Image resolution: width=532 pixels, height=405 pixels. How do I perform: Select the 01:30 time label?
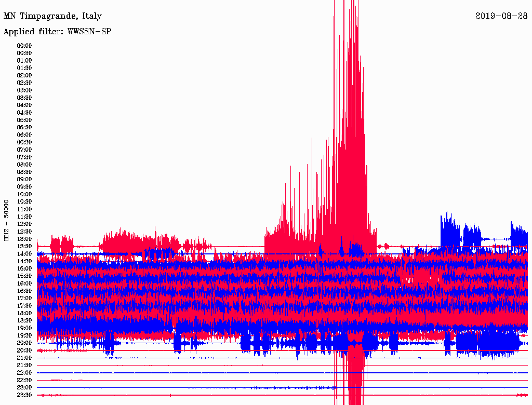(x=24, y=68)
